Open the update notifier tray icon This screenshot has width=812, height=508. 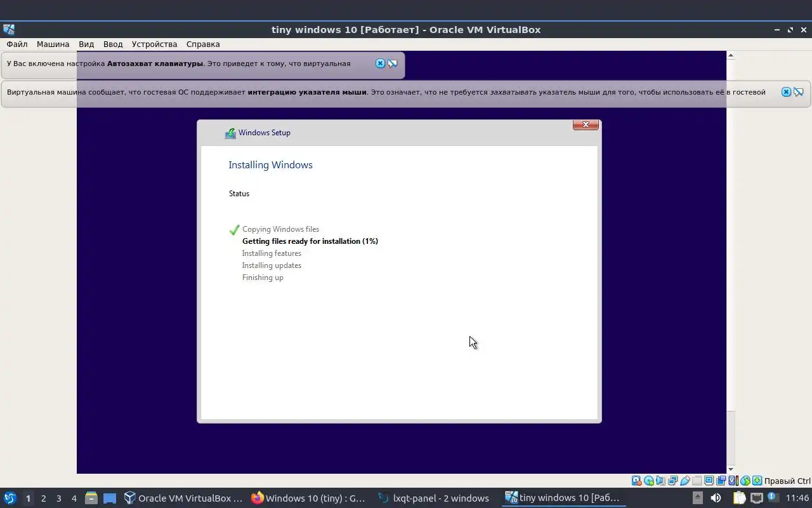click(x=773, y=497)
